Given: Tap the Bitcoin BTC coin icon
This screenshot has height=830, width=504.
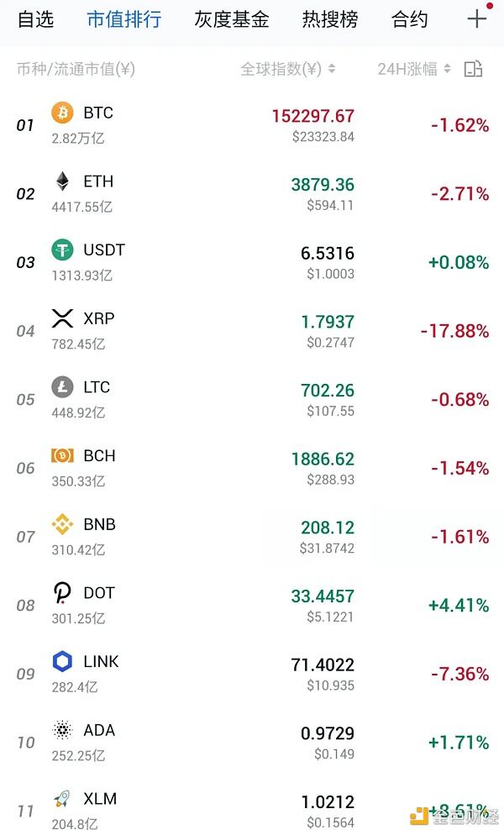Looking at the screenshot, I should tap(62, 113).
